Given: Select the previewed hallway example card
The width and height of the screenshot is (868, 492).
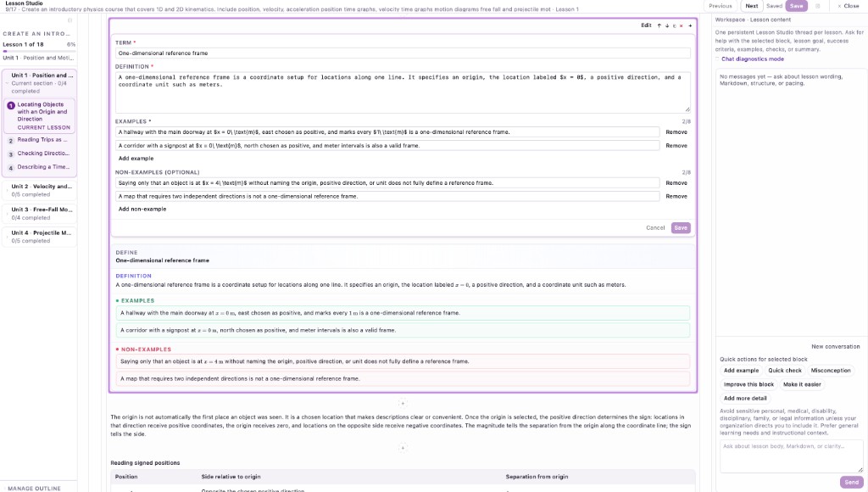Looking at the screenshot, I should pos(403,313).
